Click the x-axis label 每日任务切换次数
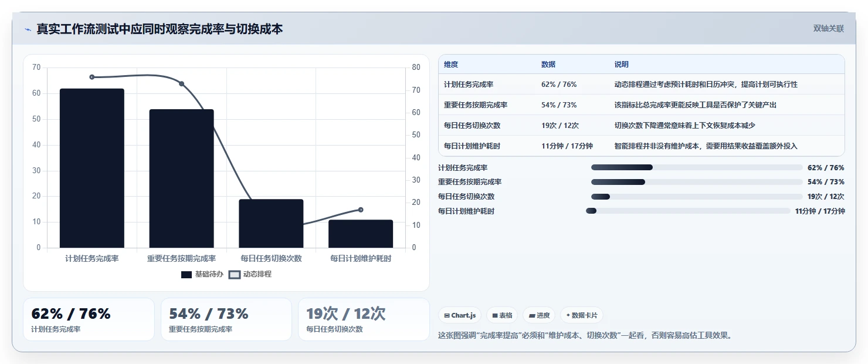This screenshot has height=364, width=868. tap(271, 258)
